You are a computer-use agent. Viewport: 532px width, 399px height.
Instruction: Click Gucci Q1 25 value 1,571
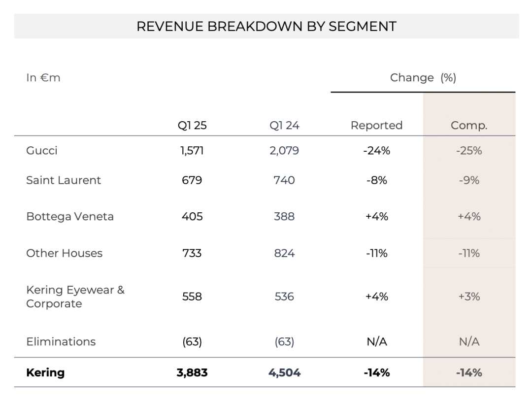pyautogui.click(x=192, y=150)
